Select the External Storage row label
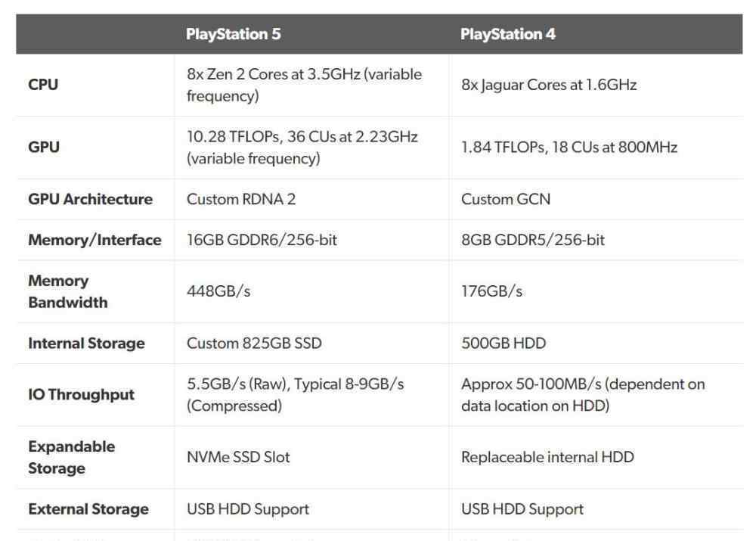756x541 pixels. pyautogui.click(x=88, y=510)
